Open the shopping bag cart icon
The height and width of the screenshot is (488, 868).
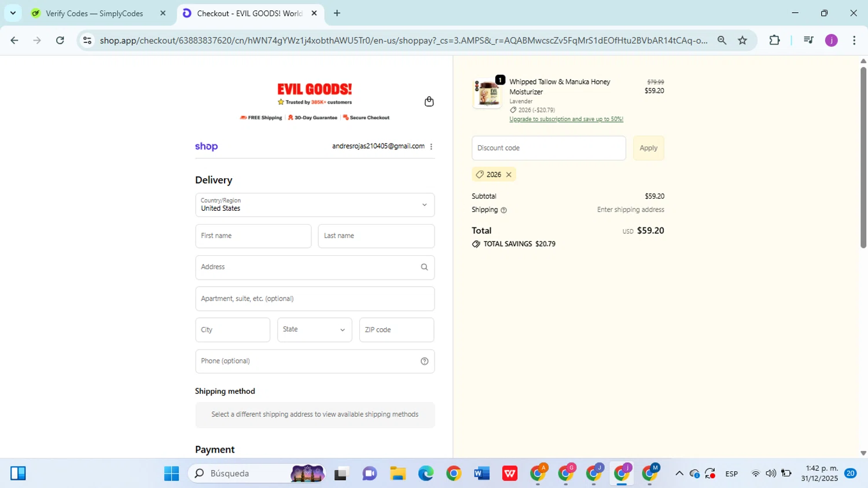[x=429, y=101]
